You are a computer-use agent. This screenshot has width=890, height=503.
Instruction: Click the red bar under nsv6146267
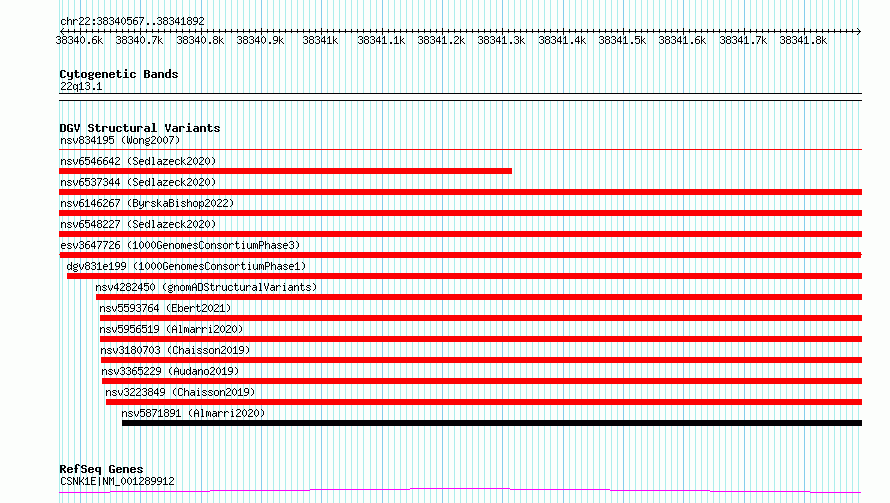click(460, 213)
